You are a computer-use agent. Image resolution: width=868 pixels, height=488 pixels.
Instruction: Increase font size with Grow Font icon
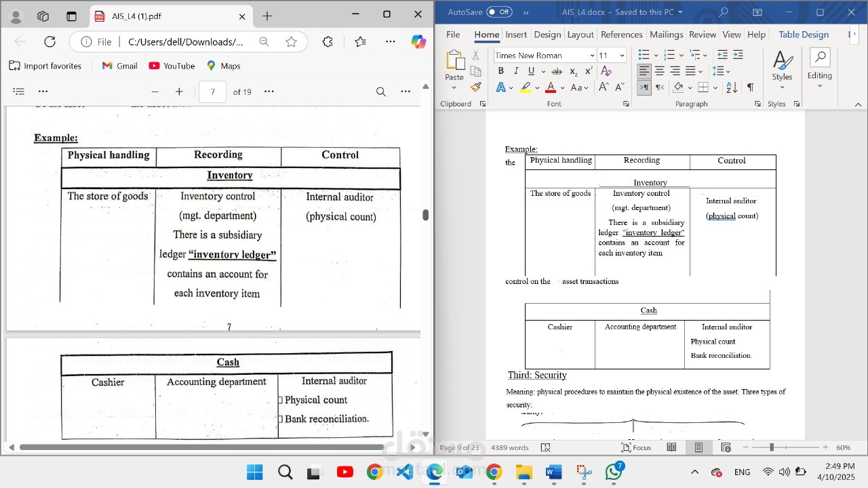click(x=604, y=87)
